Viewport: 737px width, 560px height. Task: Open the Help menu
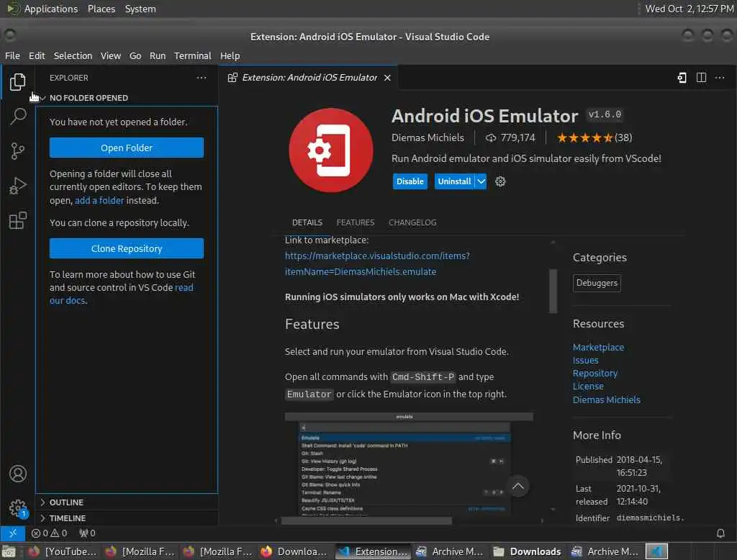pyautogui.click(x=230, y=55)
